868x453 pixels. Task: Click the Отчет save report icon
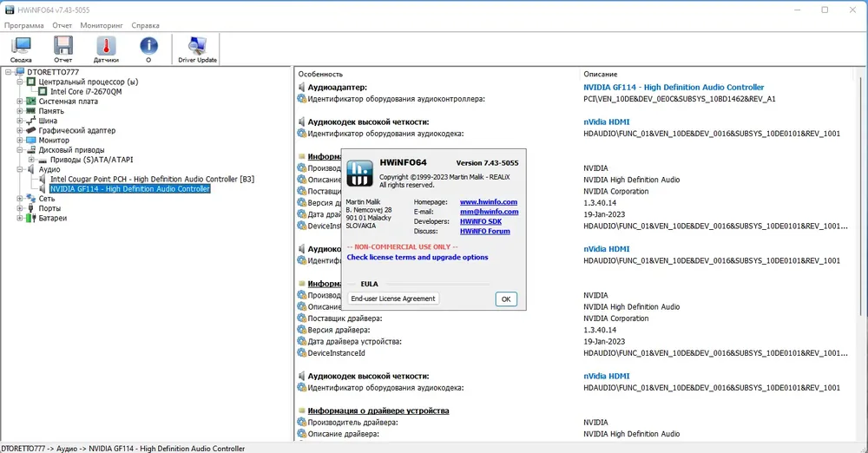[x=62, y=49]
